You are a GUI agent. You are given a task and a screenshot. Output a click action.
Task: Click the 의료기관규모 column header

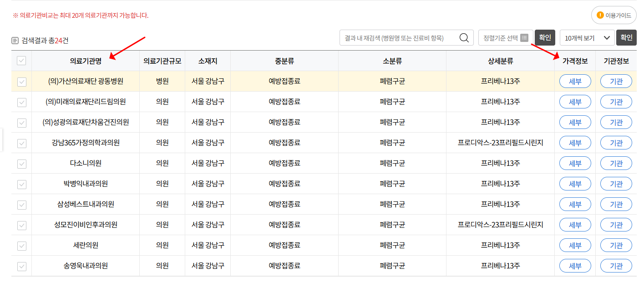coord(162,61)
